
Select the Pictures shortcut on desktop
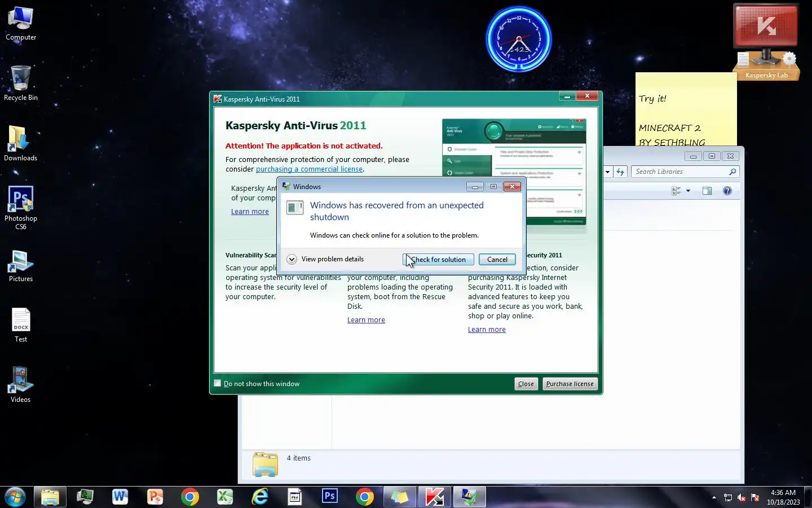21,266
